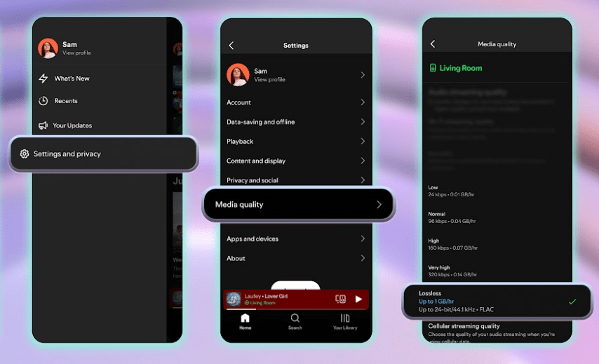Select the Lossless FLAC quality option
This screenshot has width=599, height=364.
497,302
